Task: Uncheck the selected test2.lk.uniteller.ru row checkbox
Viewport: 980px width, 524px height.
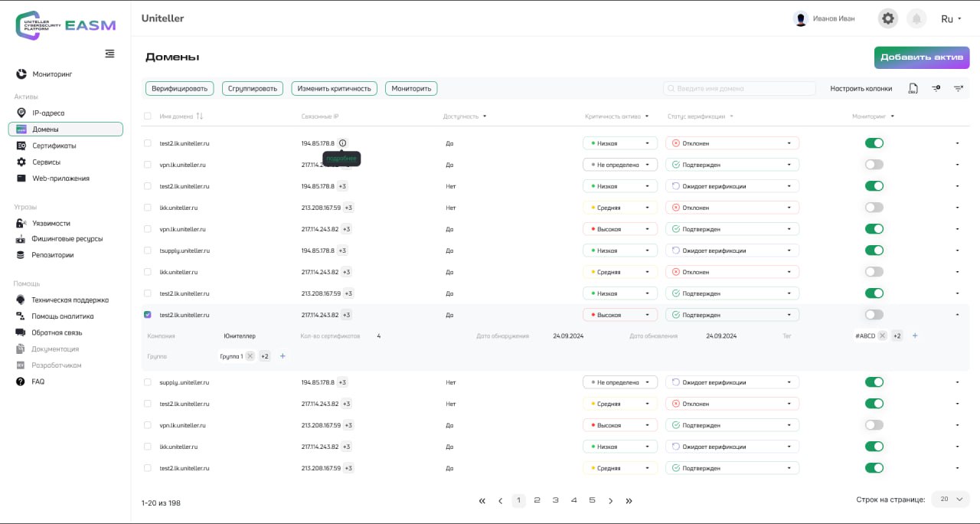Action: (x=148, y=315)
